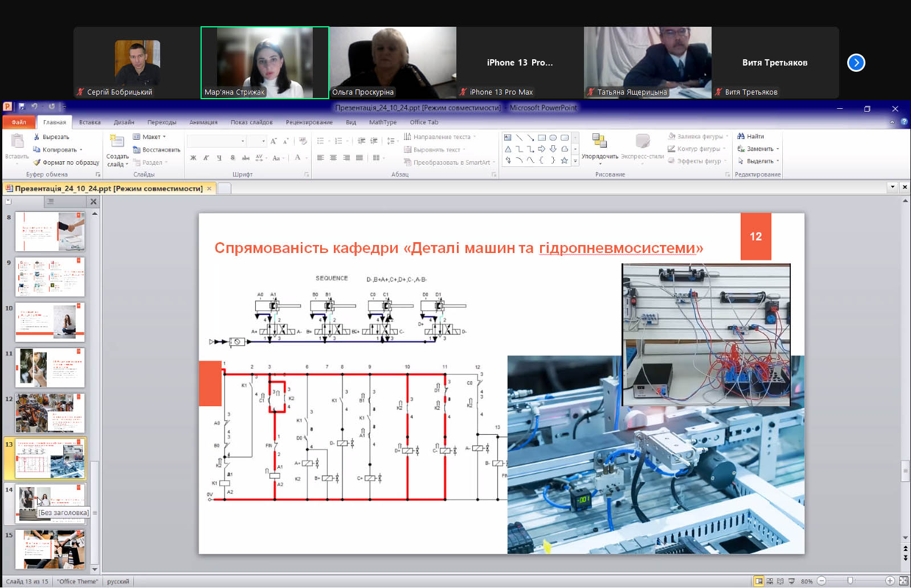The height and width of the screenshot is (588, 911).
Task: Expand the shapes gallery with the More arrow
Action: 575,161
